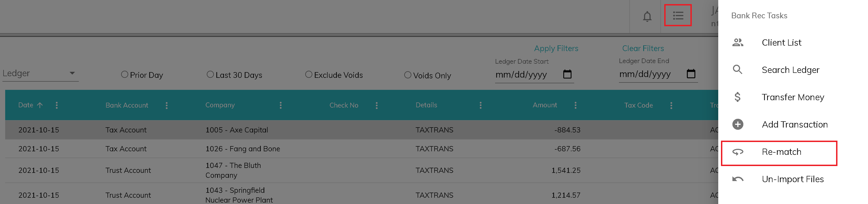Open the Amount column options menu
This screenshot has height=204, width=868.
pos(576,105)
